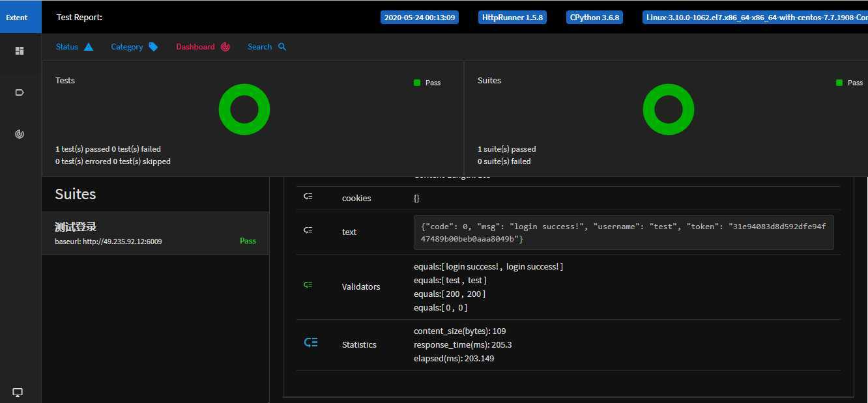Click the response_time(ms): 205.3 line
Screen dimensions: 868x403
pyautogui.click(x=463, y=344)
